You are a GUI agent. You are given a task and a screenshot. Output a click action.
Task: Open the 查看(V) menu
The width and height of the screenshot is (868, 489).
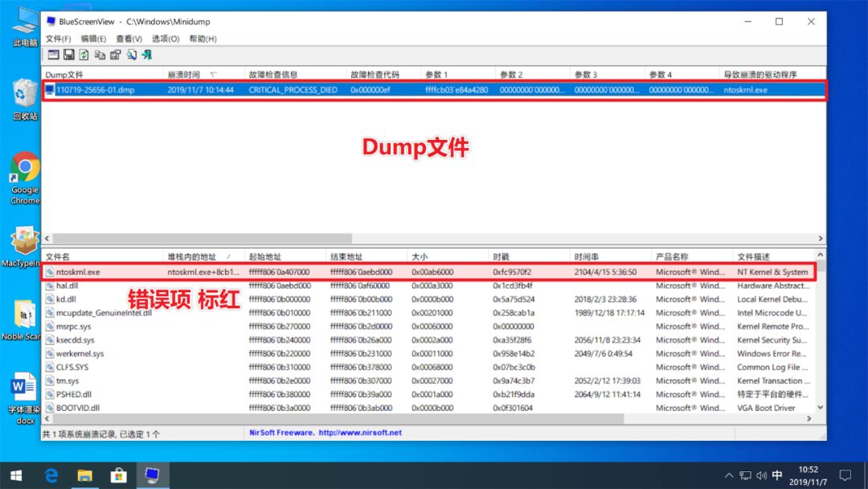click(129, 39)
